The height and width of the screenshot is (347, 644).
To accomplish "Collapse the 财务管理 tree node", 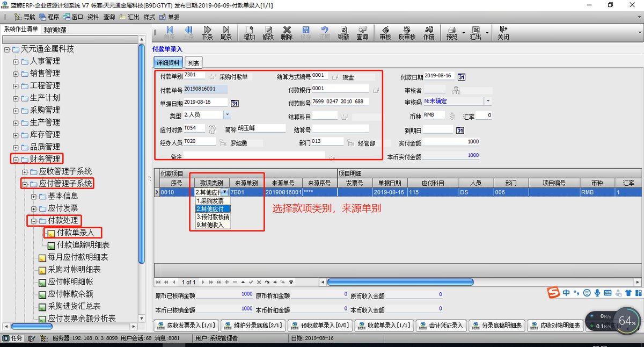I will [15, 160].
